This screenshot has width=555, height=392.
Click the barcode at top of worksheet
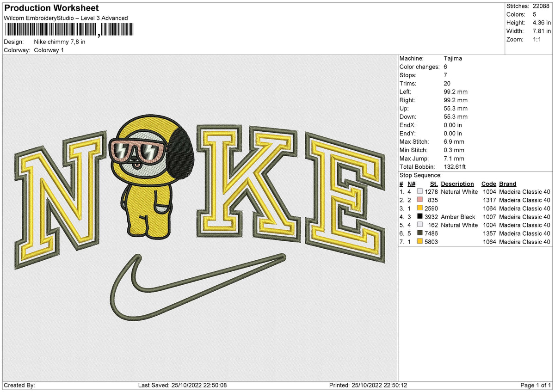(x=68, y=30)
